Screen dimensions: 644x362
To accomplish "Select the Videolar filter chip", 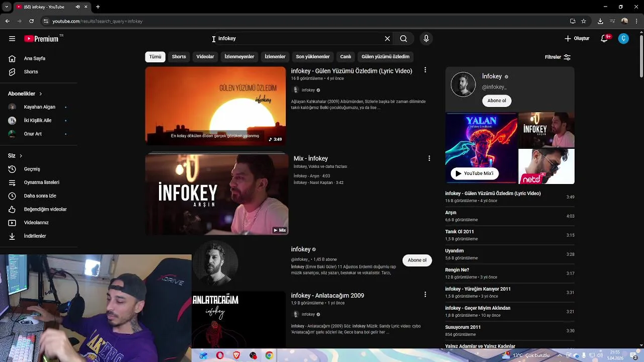I will tap(205, 57).
